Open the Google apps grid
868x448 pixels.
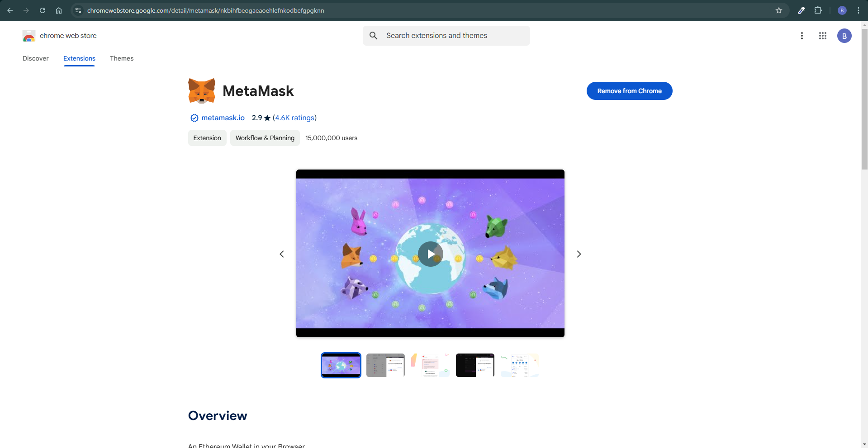click(822, 36)
